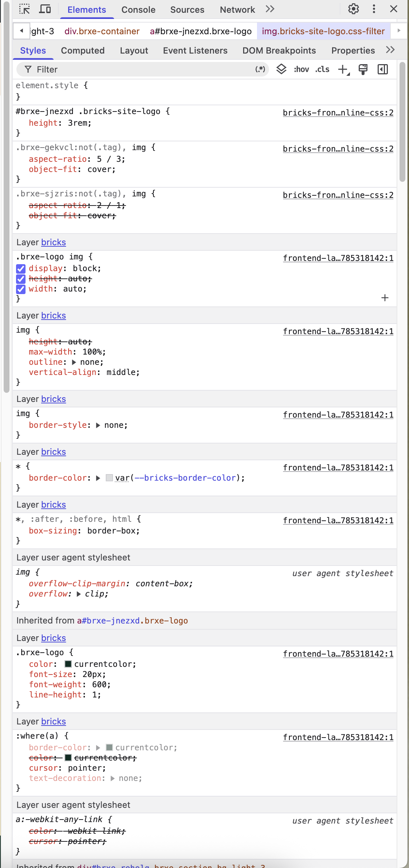Expand border-color currentcolor triangle in :where(a)
409x868 pixels.
98,748
